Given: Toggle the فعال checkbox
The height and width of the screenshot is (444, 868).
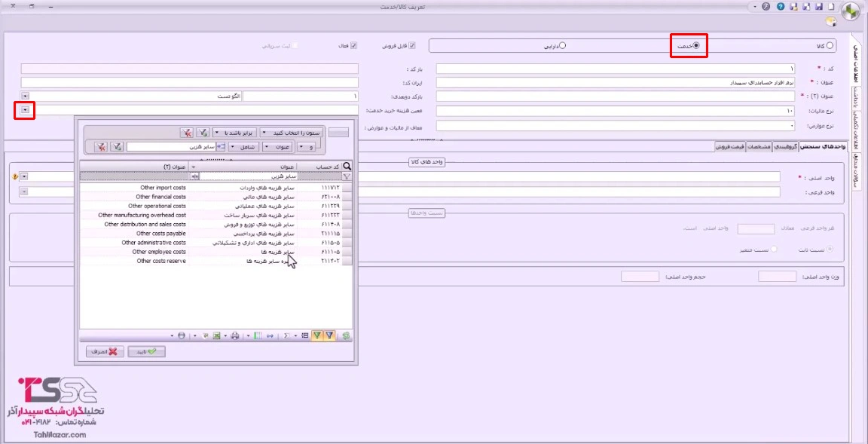Looking at the screenshot, I should tap(353, 46).
